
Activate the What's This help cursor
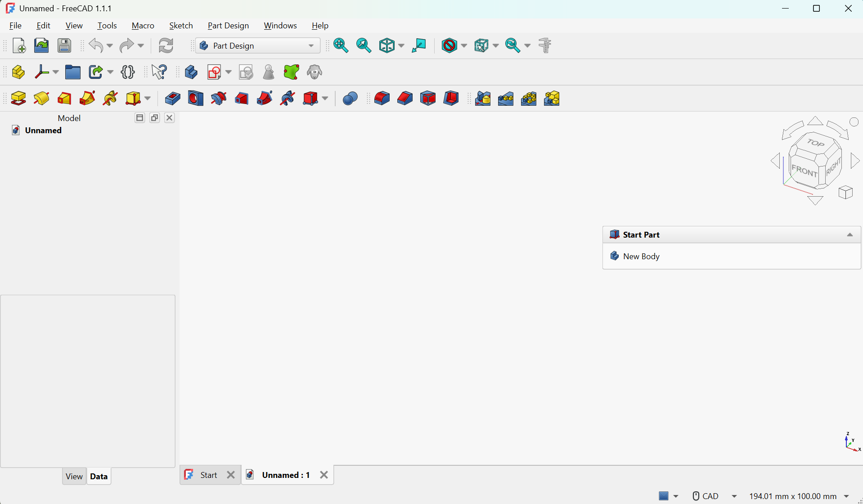click(159, 72)
